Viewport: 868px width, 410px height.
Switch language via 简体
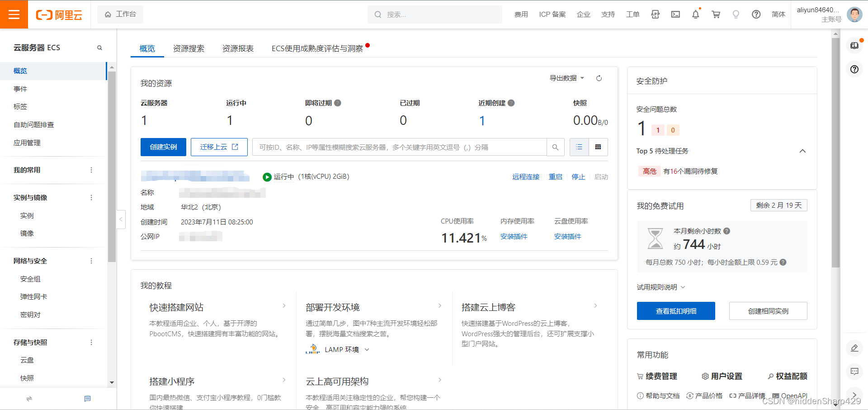click(778, 14)
